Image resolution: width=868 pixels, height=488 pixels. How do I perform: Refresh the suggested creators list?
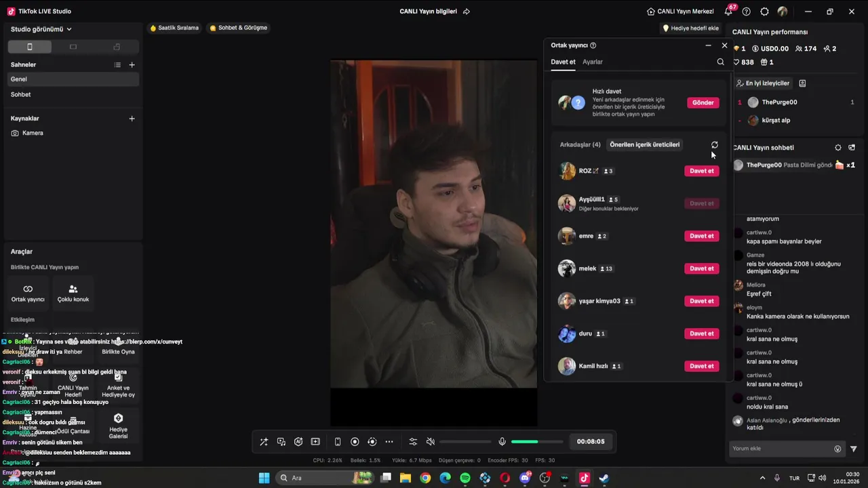(x=714, y=144)
